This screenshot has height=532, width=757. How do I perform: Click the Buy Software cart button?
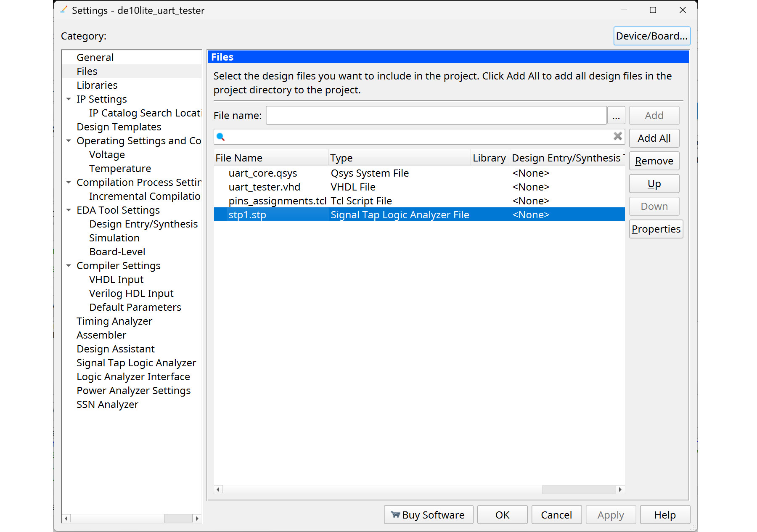[x=428, y=515]
